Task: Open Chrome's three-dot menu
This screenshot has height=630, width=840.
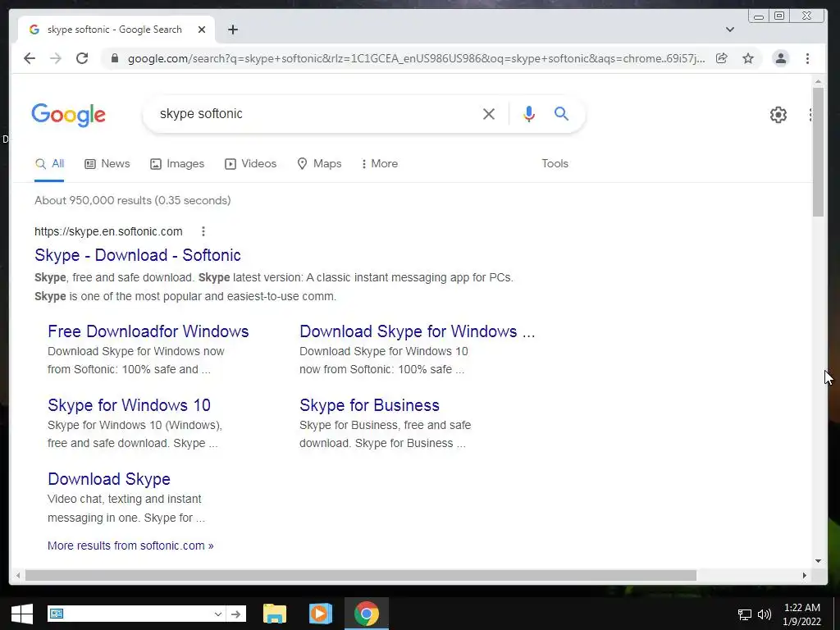Action: click(x=807, y=58)
